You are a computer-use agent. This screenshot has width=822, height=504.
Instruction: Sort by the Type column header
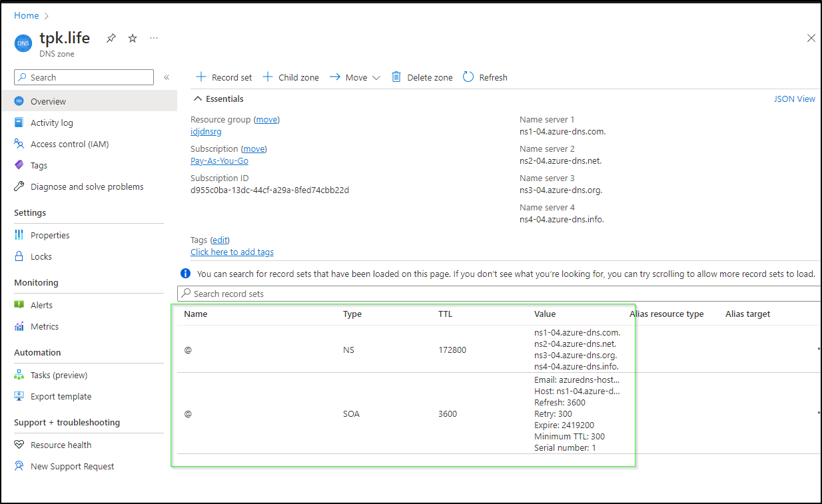352,314
